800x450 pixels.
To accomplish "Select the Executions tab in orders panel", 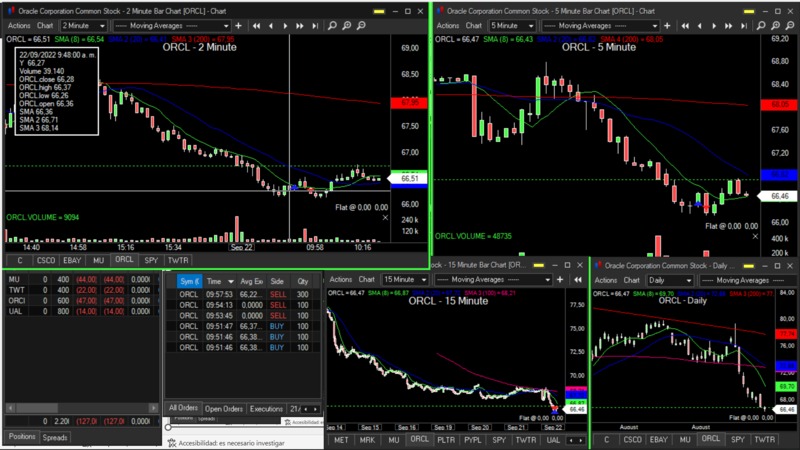I will click(266, 409).
